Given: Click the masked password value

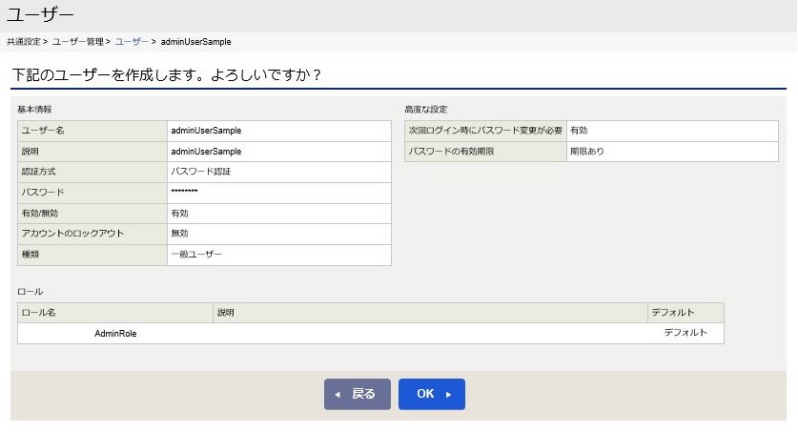Looking at the screenshot, I should tap(184, 192).
